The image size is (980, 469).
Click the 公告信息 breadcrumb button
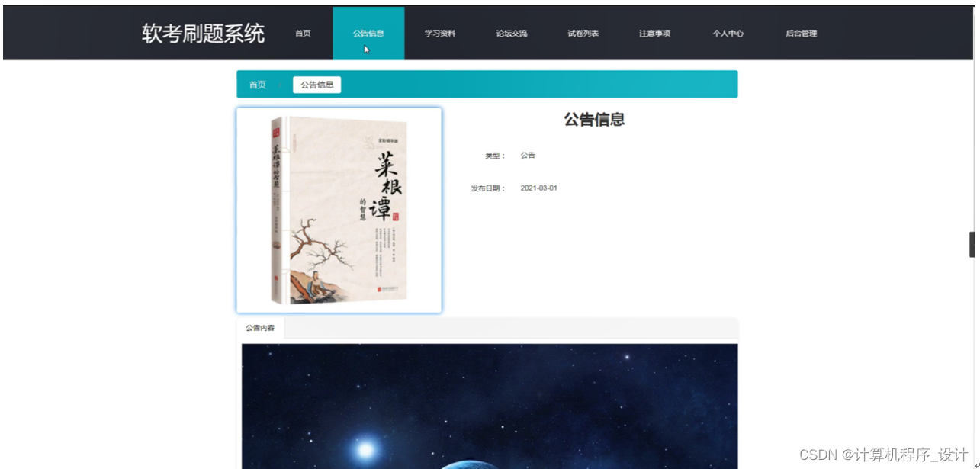click(317, 85)
